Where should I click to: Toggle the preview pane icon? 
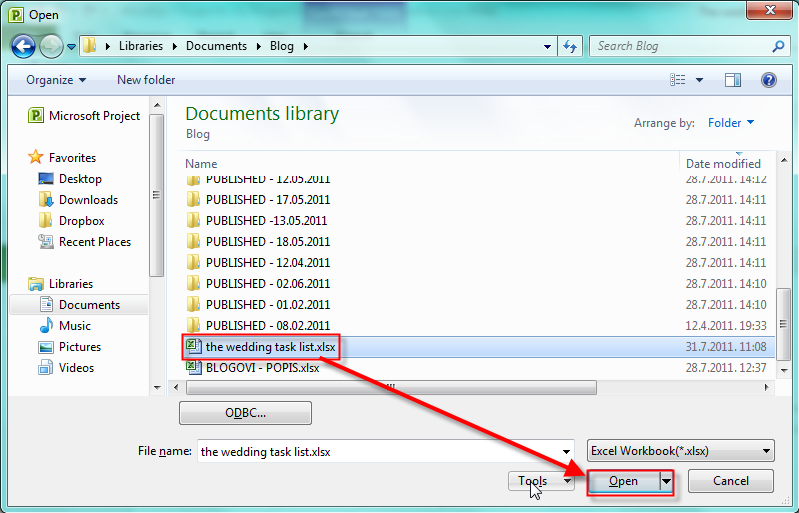pos(732,80)
